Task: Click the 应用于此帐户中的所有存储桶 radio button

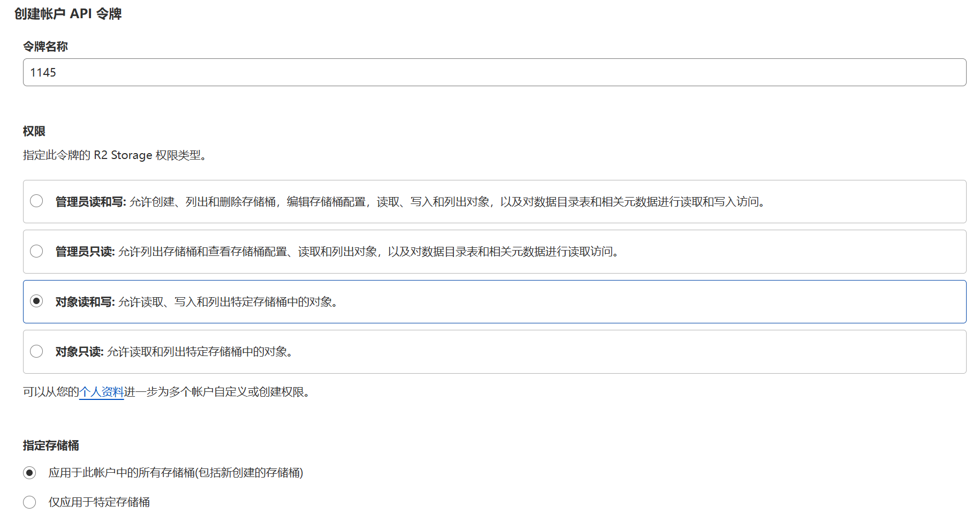Action: 29,473
